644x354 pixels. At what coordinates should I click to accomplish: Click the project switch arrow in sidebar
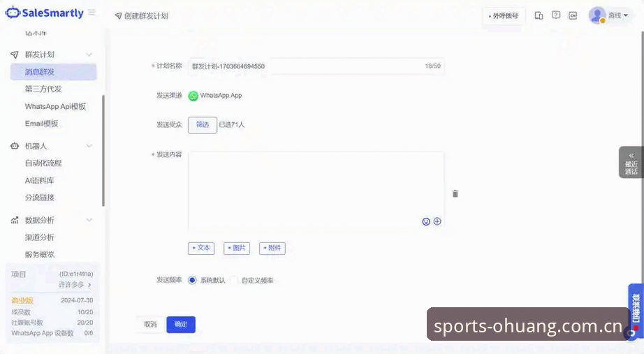pyautogui.click(x=89, y=285)
